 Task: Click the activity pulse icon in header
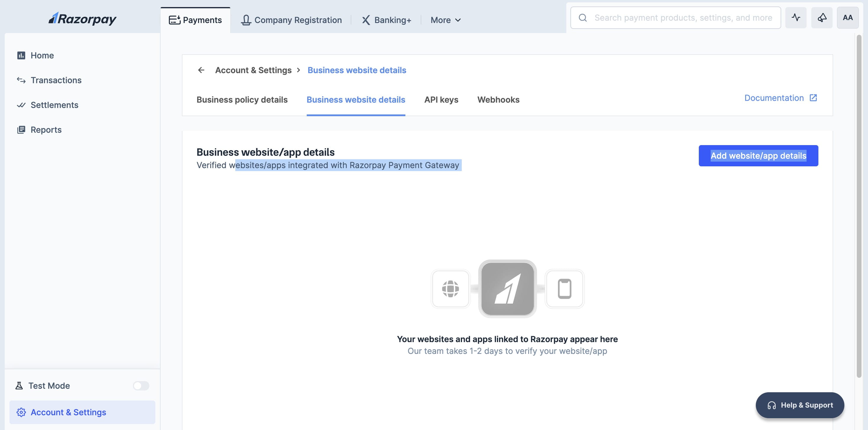(x=796, y=18)
